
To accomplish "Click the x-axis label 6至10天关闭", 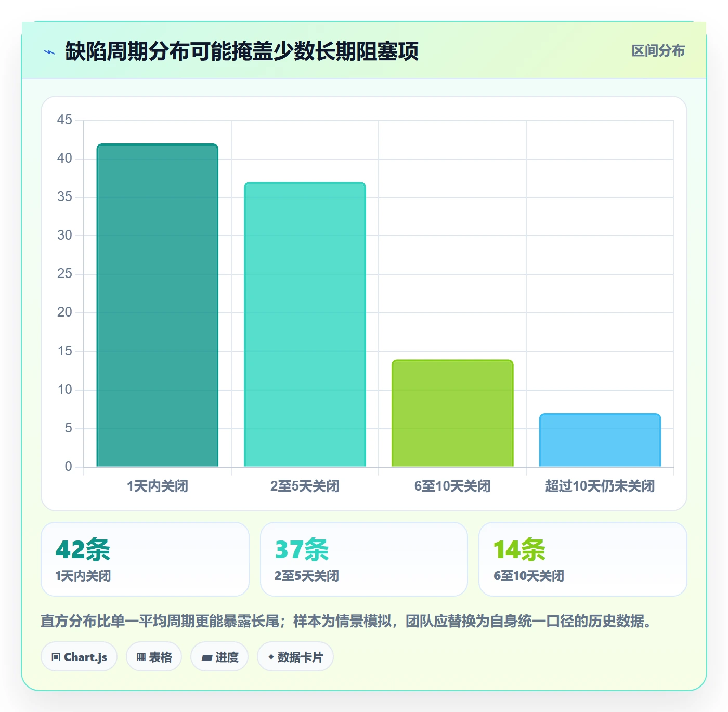I will point(452,486).
